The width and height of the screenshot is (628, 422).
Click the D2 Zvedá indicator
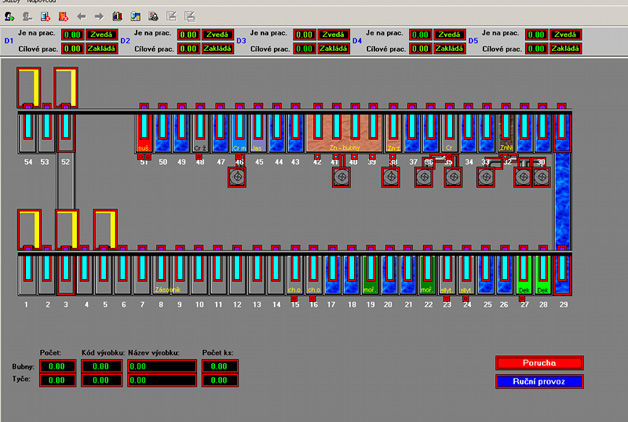tap(218, 35)
